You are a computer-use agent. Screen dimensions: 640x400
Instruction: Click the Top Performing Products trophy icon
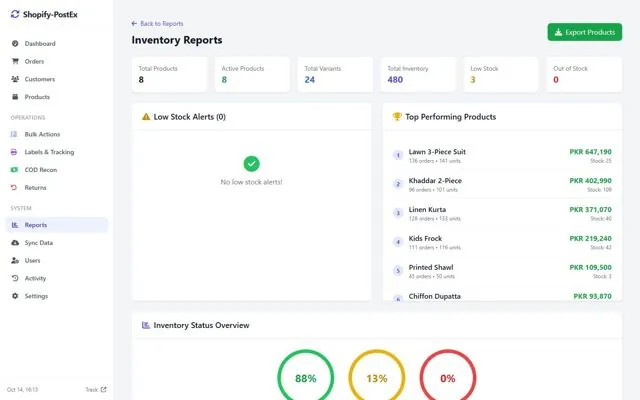click(397, 117)
